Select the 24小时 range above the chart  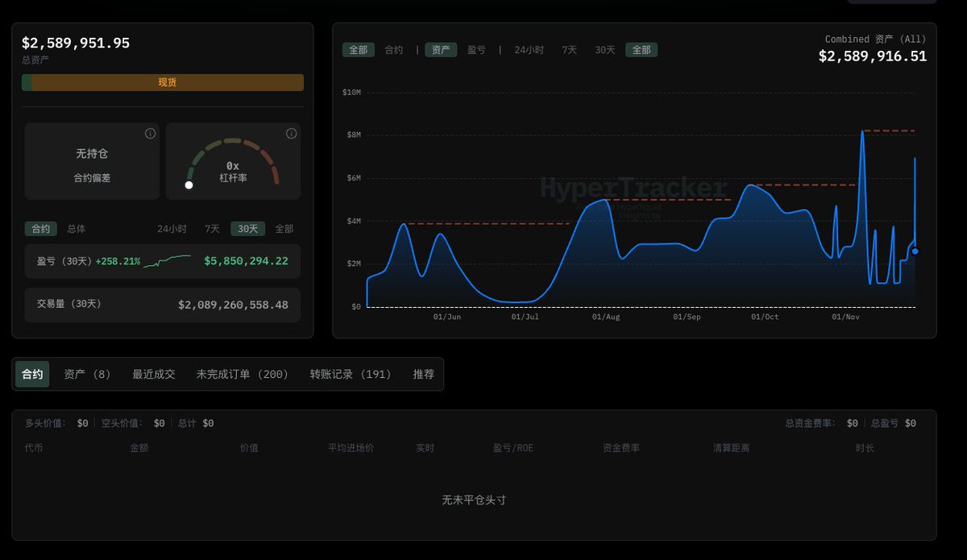click(529, 49)
